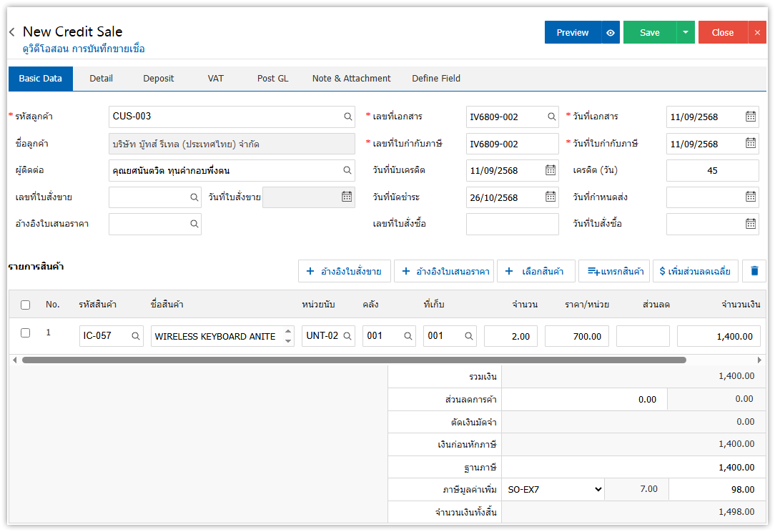Viewport: 775px width, 532px height.
Task: Expand product name WIRELESS KEYBOARD stepper arrows
Action: (288, 336)
